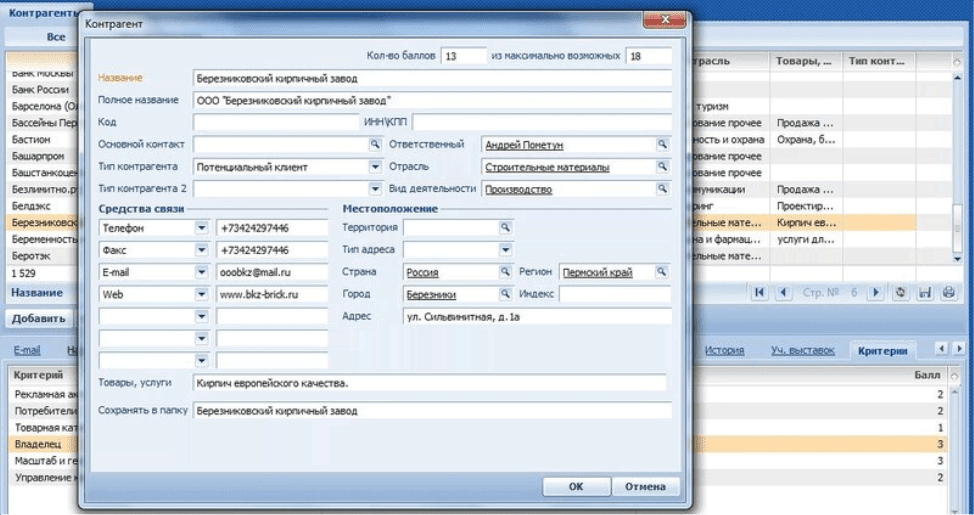Viewport: 974px width, 515px height.
Task: Open Уч. выставок tab
Action: point(802,350)
